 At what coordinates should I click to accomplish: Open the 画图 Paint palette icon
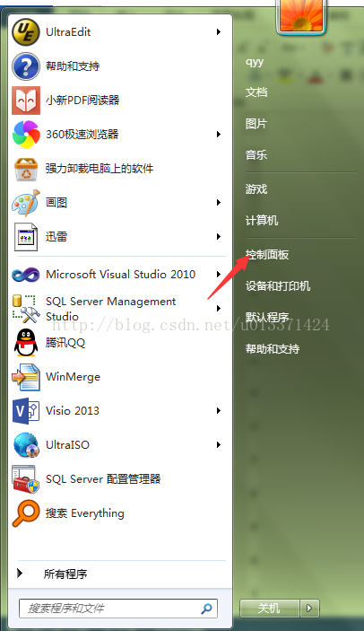(x=26, y=203)
